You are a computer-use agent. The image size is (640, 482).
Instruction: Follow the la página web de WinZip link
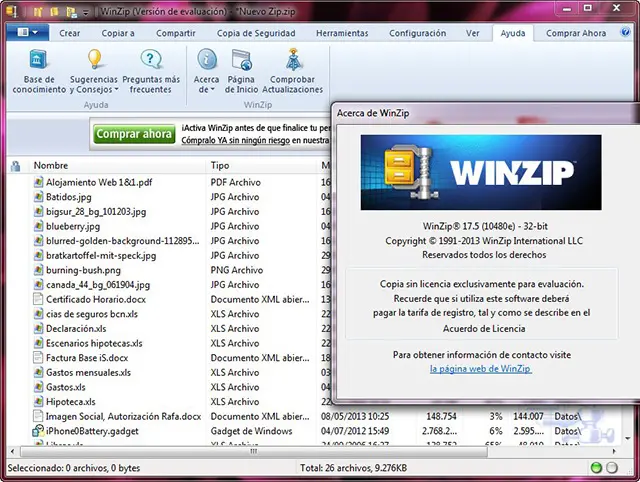(x=480, y=368)
